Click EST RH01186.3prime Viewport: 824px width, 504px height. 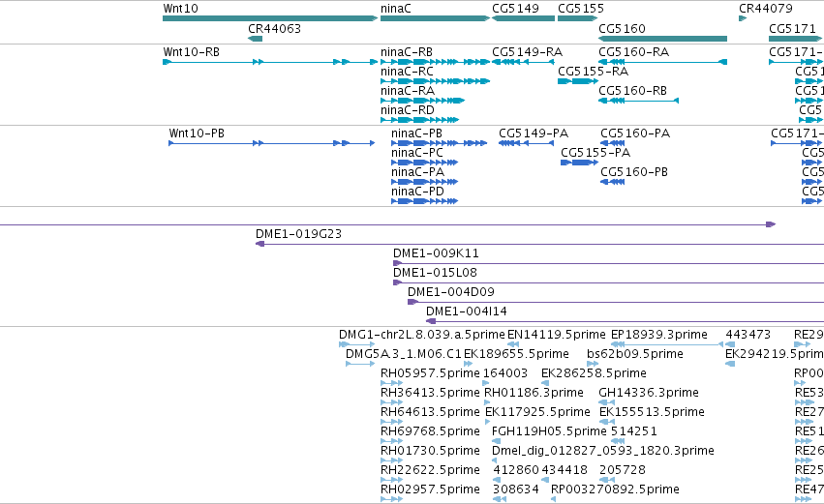coord(487,402)
